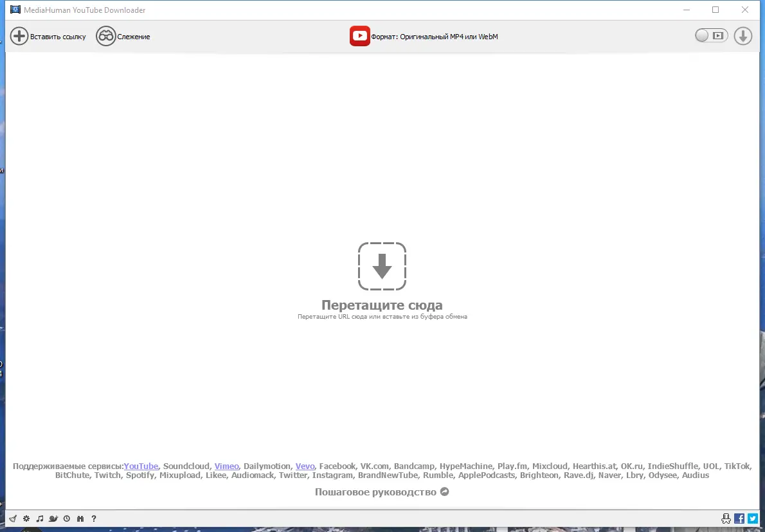Maximize the MediaHuman YouTube Downloader window

click(x=715, y=10)
